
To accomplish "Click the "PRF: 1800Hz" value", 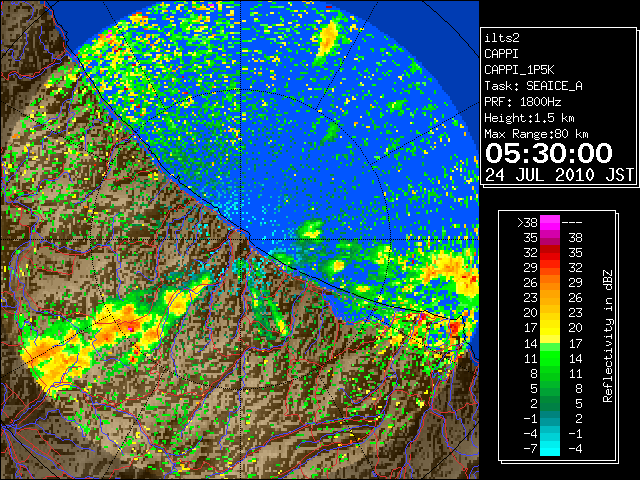I will (x=523, y=102).
